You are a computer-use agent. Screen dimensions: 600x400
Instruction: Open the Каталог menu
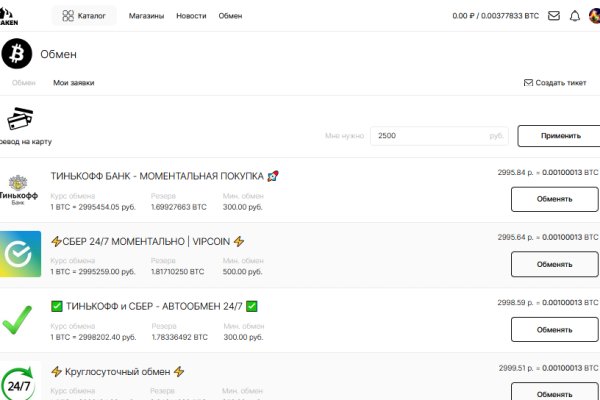tap(84, 16)
